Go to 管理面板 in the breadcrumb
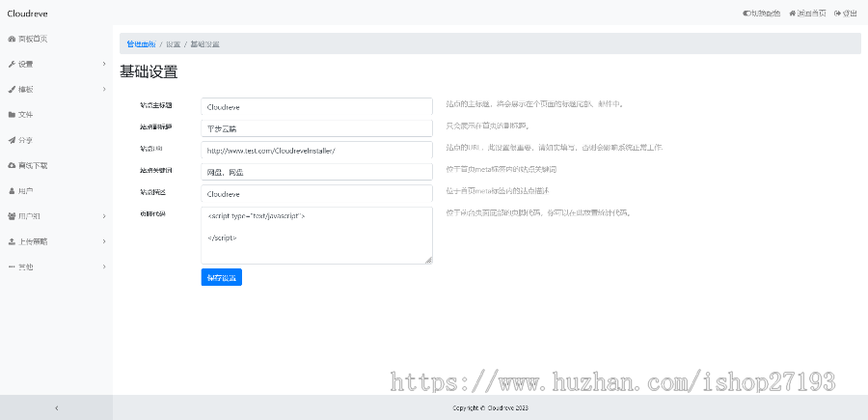The image size is (868, 420). [x=141, y=44]
